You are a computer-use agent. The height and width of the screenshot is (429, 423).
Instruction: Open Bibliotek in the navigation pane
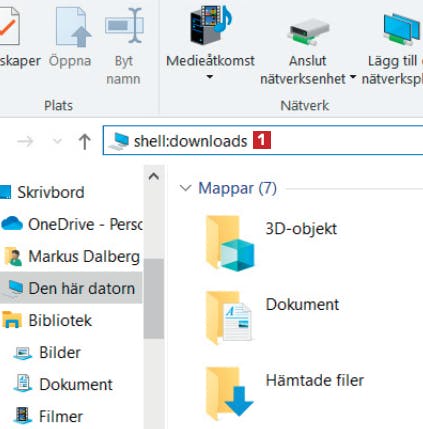click(47, 320)
